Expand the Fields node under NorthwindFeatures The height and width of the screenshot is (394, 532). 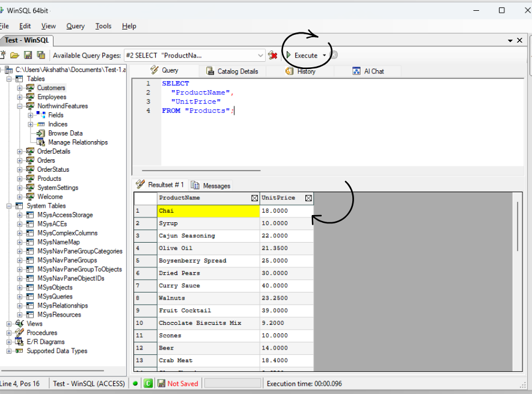[x=30, y=115]
